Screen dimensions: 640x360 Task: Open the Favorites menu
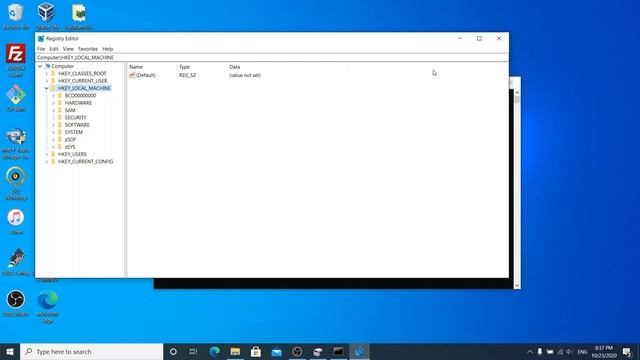(x=88, y=49)
